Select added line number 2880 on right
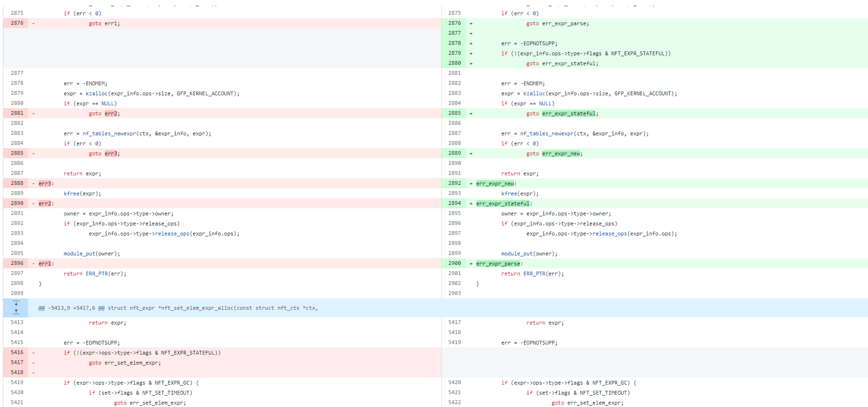The width and height of the screenshot is (868, 407). click(454, 63)
